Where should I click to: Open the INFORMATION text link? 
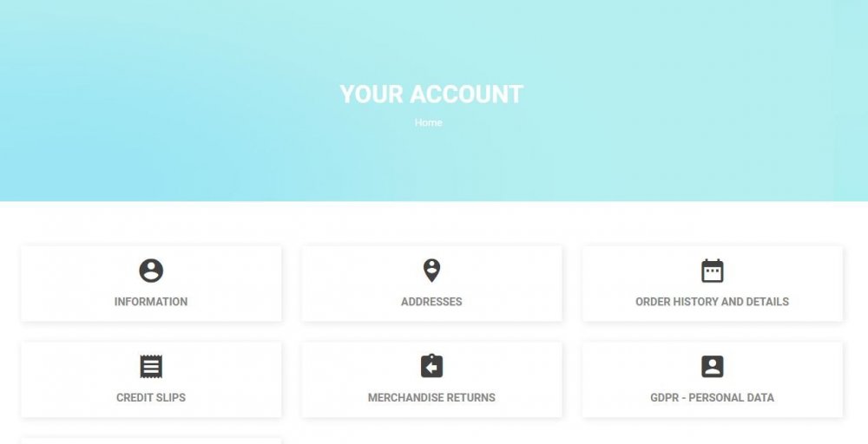(150, 301)
